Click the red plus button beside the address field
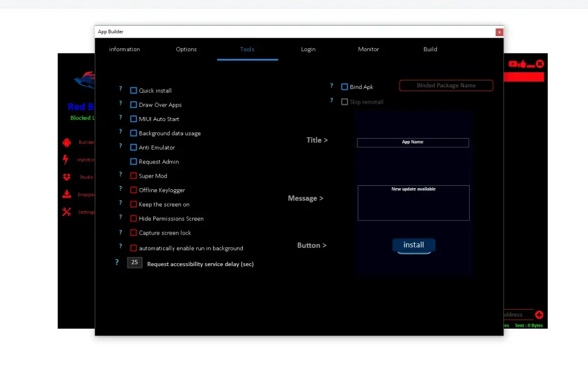588x390 pixels. click(x=539, y=314)
